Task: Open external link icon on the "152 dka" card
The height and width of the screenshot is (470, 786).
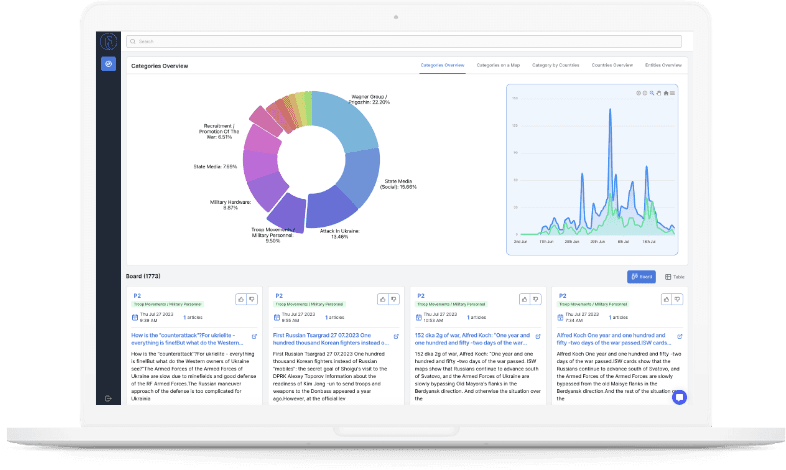Action: pos(538,337)
